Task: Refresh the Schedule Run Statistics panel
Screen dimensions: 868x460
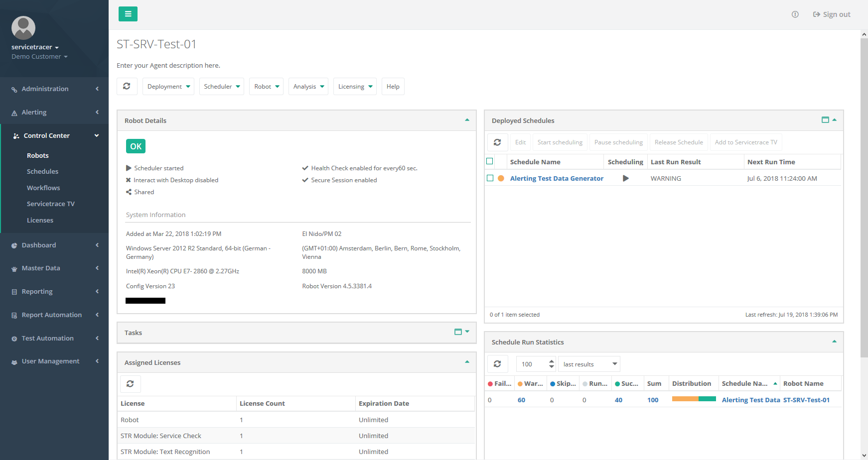Action: pos(497,364)
